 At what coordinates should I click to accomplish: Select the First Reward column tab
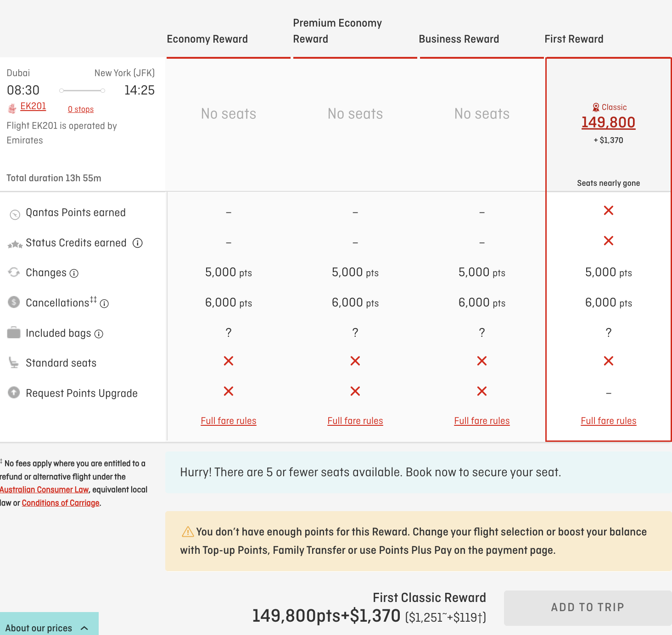click(x=574, y=39)
